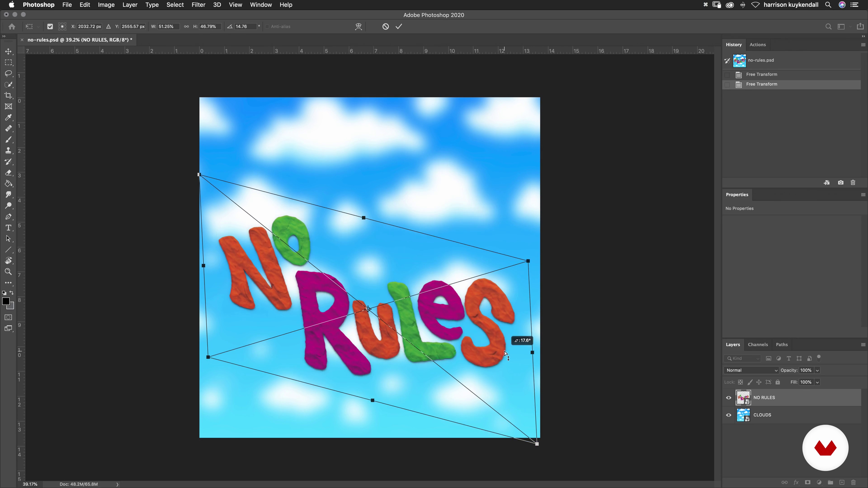Cancel the transform in options bar
Image resolution: width=868 pixels, height=488 pixels.
[385, 27]
